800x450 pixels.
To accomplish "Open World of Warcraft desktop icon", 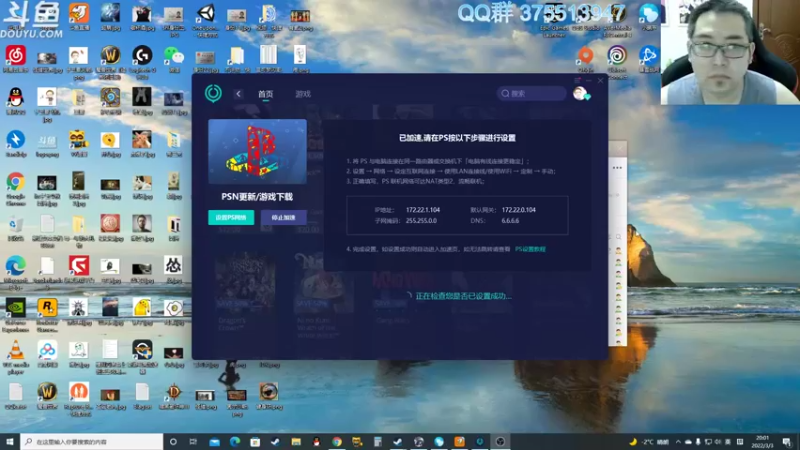I will click(x=110, y=54).
